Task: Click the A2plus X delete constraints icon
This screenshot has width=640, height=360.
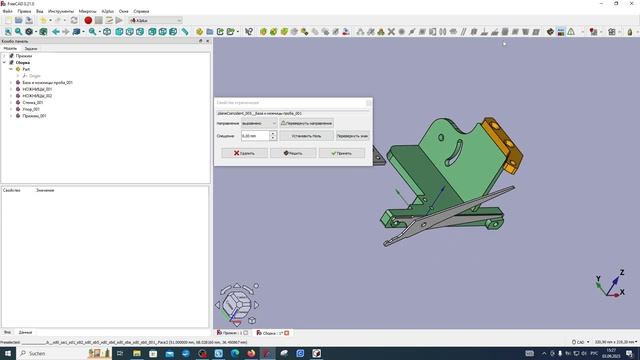Action: click(391, 31)
